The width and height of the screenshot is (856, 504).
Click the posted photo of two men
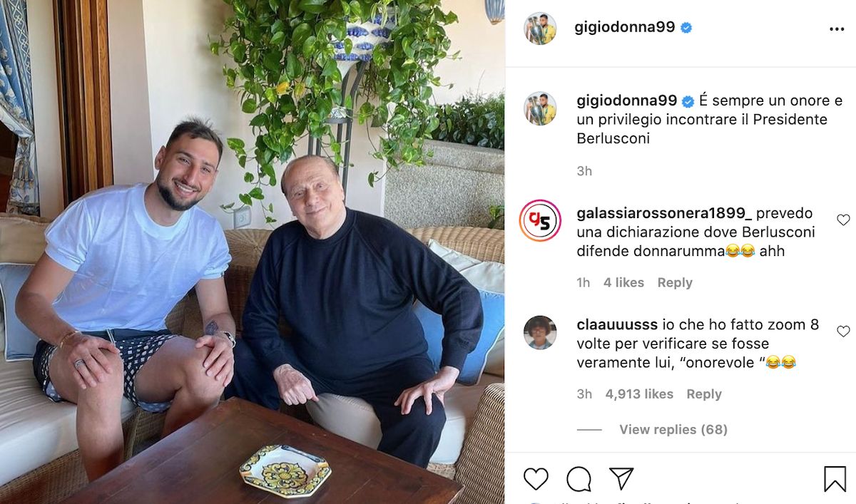click(x=253, y=252)
